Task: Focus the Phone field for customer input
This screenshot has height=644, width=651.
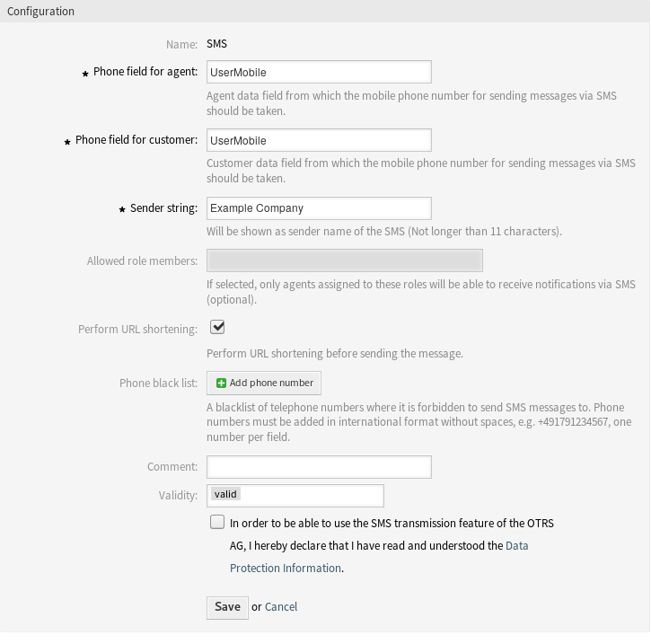Action: [x=319, y=140]
